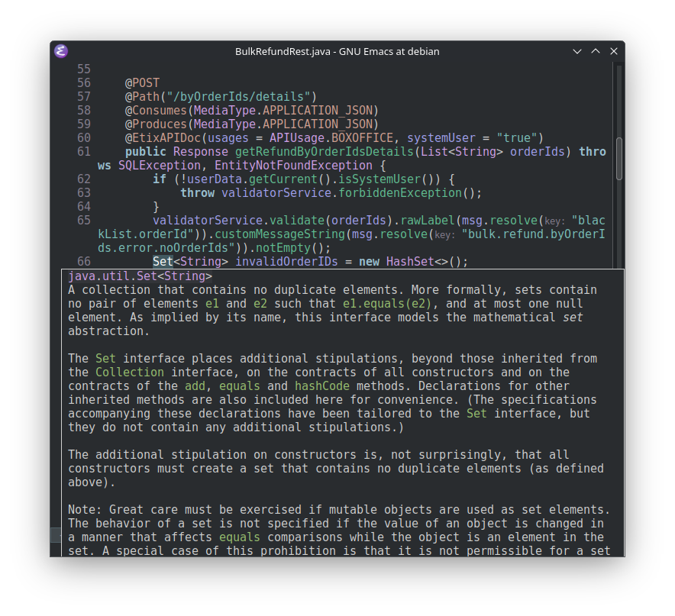The height and width of the screenshot is (616, 675).
Task: Follow equals link before "comparisons while"
Action: point(239,537)
